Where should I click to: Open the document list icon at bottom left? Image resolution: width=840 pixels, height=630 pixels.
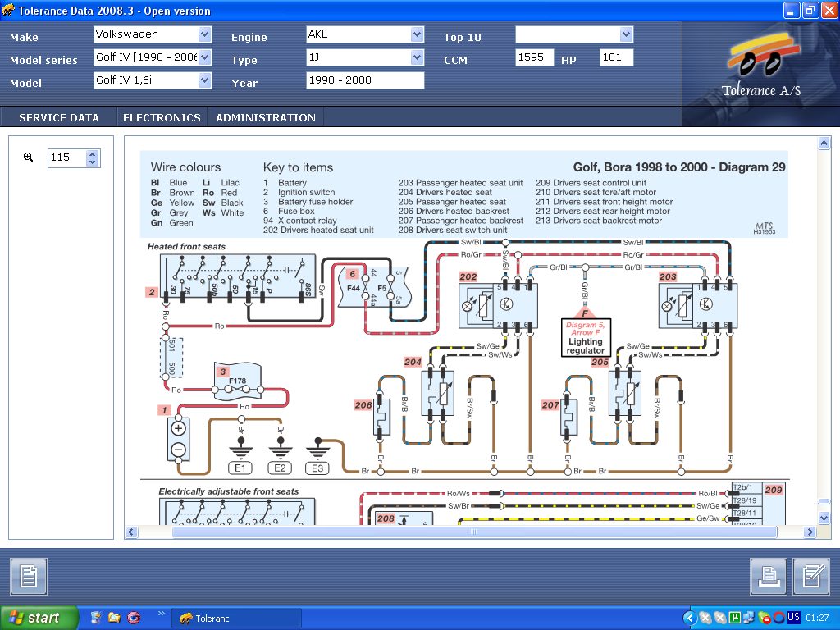29,577
